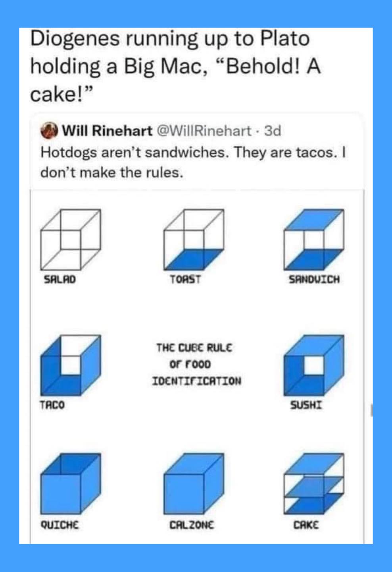Select the Quiche cube diagram
Viewport: 392px width, 572px height.
71,484
